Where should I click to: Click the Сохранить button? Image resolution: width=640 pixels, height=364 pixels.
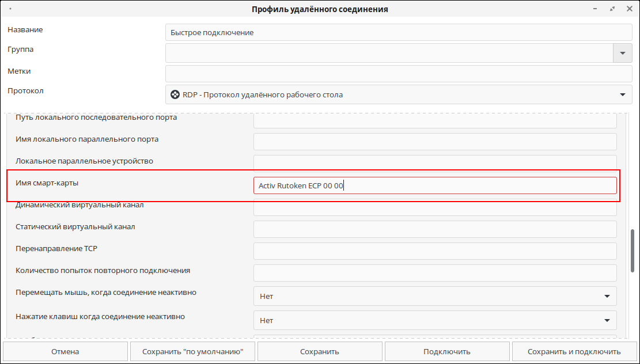[x=320, y=351]
